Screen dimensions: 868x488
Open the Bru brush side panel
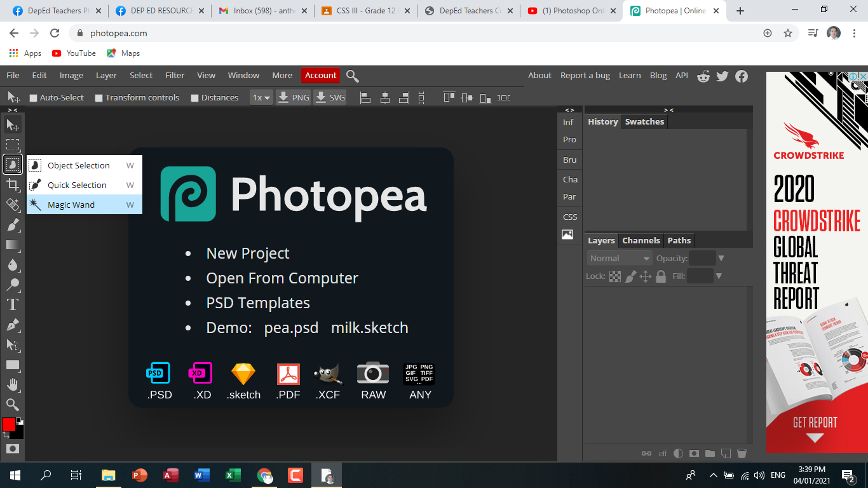point(569,159)
